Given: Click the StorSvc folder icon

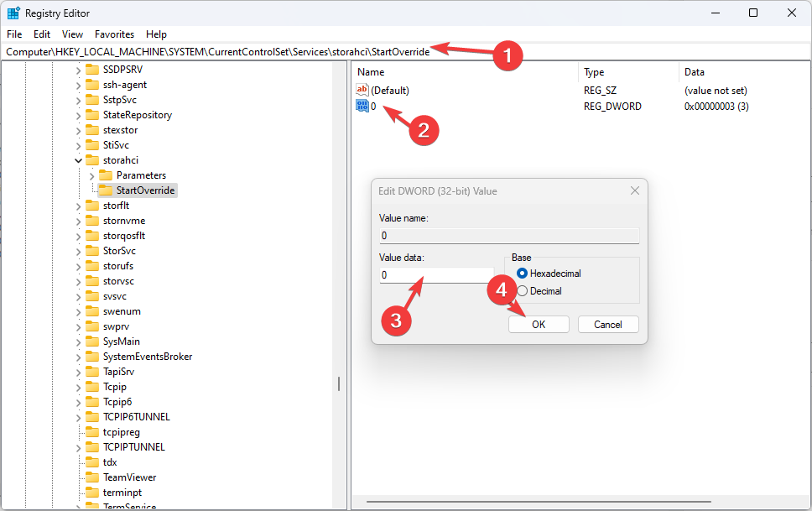Looking at the screenshot, I should [92, 250].
